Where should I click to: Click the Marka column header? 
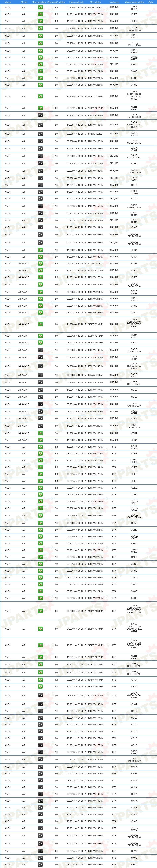(8, 2)
